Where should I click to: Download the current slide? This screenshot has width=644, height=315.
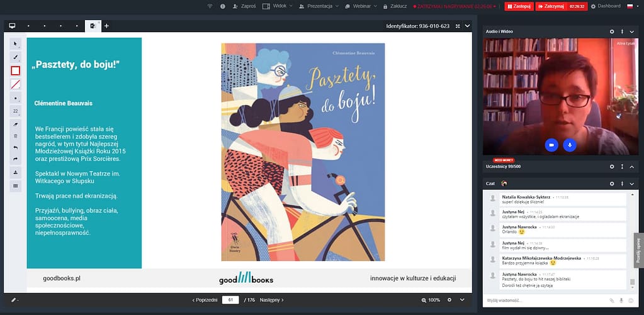[15, 172]
